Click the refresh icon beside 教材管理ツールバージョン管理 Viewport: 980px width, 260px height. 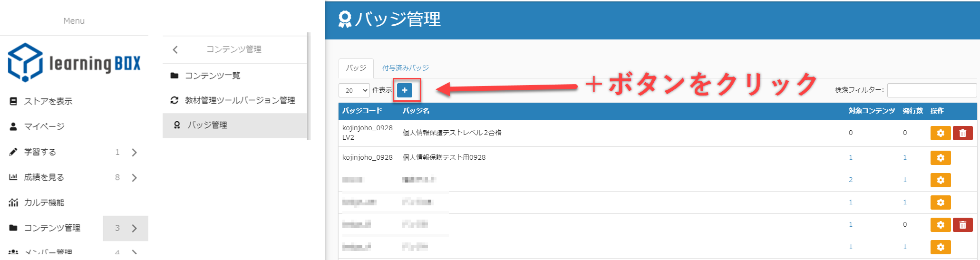coord(175,100)
